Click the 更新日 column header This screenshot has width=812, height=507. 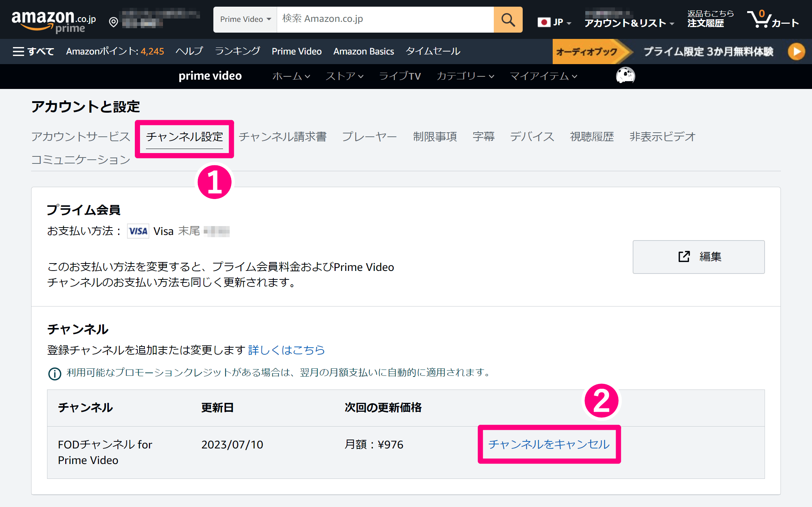tap(217, 407)
